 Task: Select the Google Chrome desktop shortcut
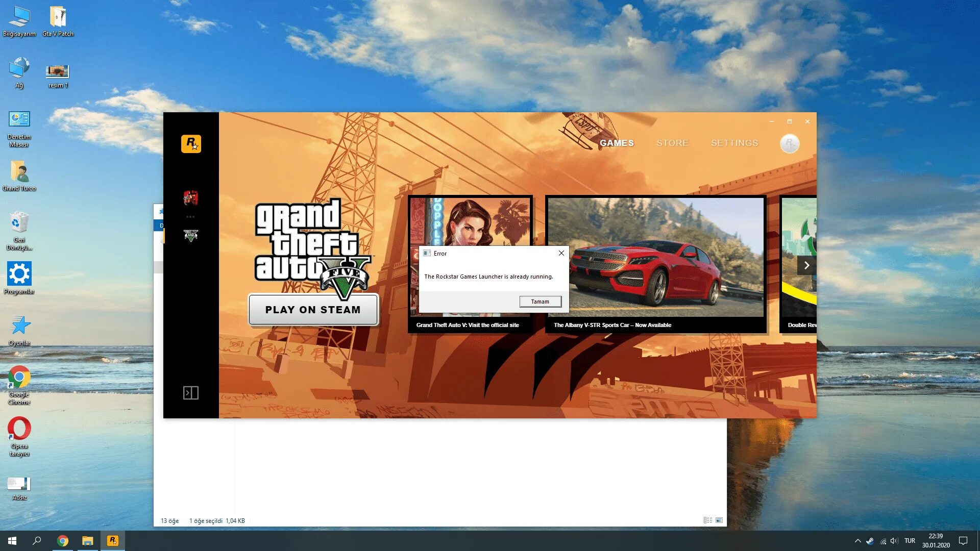pyautogui.click(x=19, y=385)
